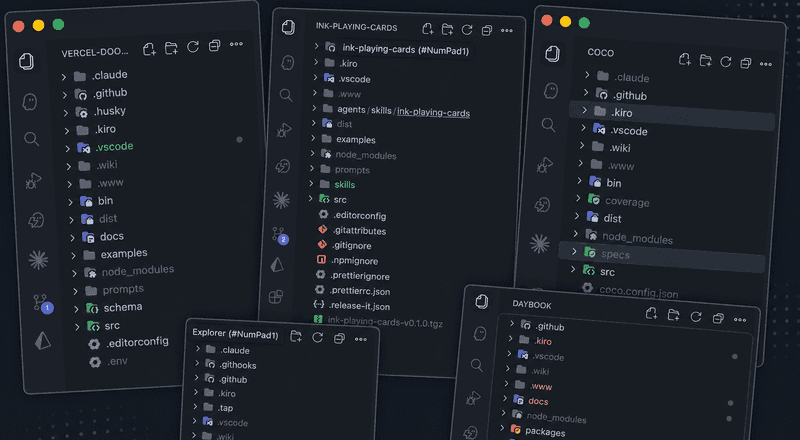800x440 pixels.
Task: Open .editorconfig file in VERCEL-DOO explorer
Action: tap(138, 342)
